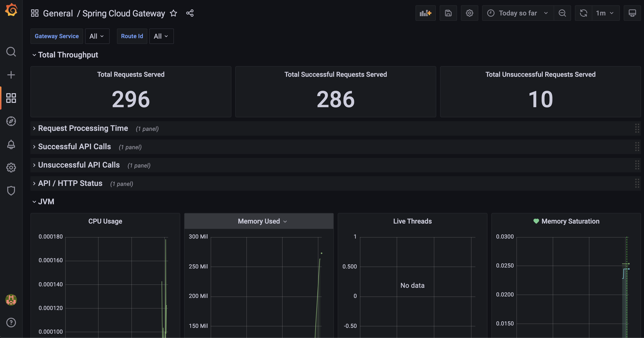Open the Today so far time picker
This screenshot has height=338, width=644.
(x=517, y=13)
